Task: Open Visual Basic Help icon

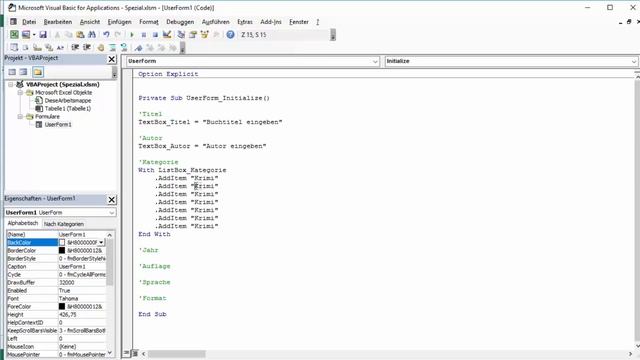Action: pyautogui.click(x=230, y=35)
